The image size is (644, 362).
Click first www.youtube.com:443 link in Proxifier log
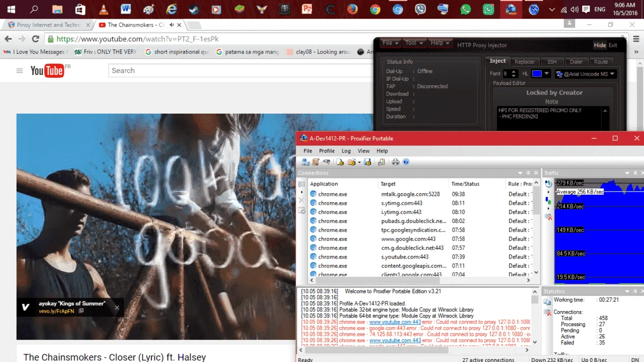pos(395,322)
